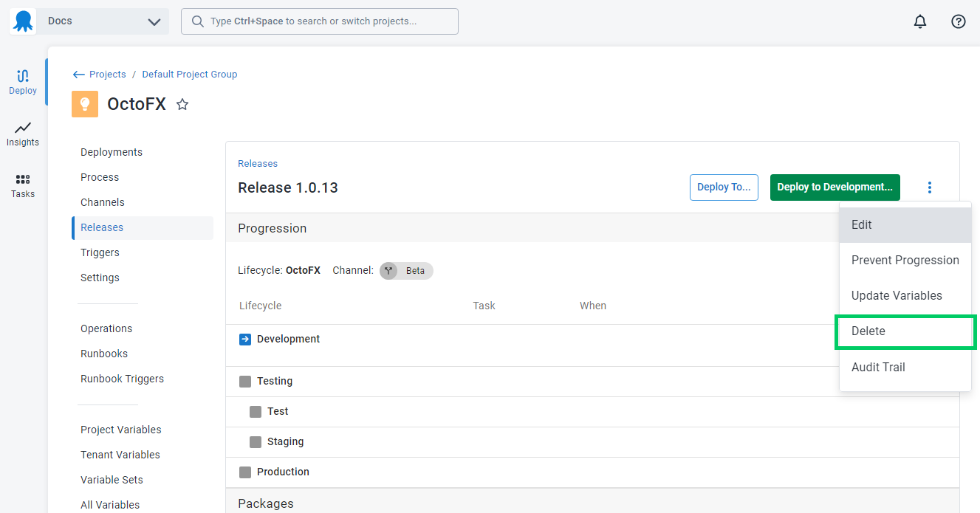The width and height of the screenshot is (980, 513).
Task: Choose Edit from the overflow menu
Action: click(905, 225)
